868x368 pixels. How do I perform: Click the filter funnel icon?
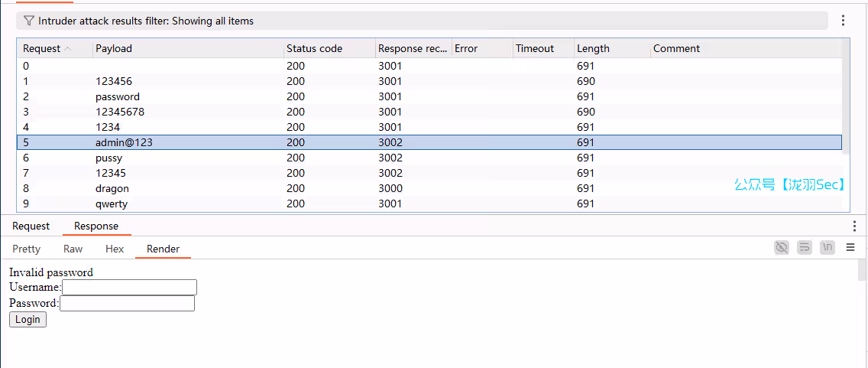point(28,21)
